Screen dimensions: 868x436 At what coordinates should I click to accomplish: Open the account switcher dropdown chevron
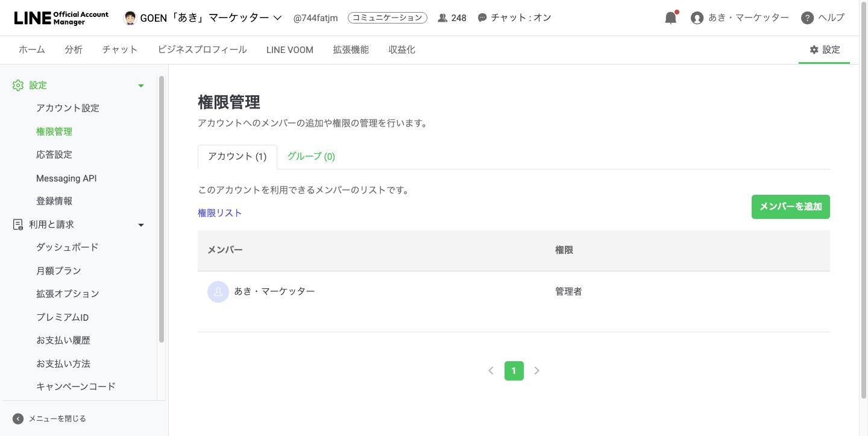tap(277, 18)
